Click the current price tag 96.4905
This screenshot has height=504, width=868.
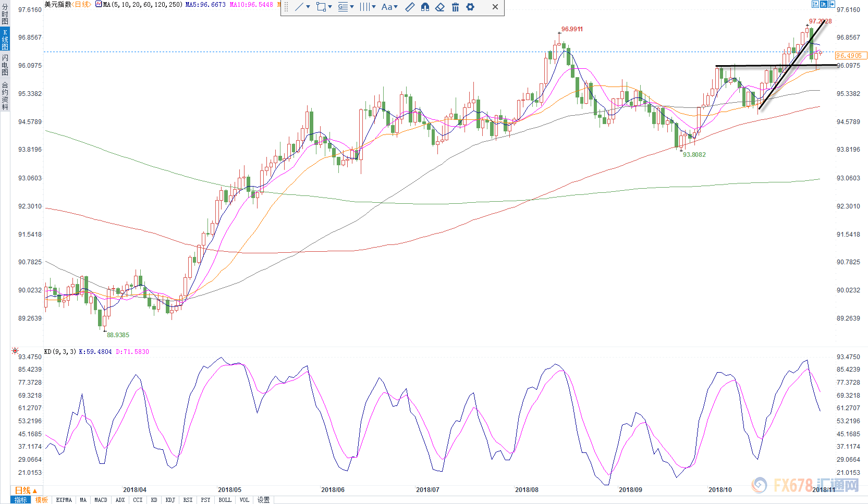(x=851, y=56)
